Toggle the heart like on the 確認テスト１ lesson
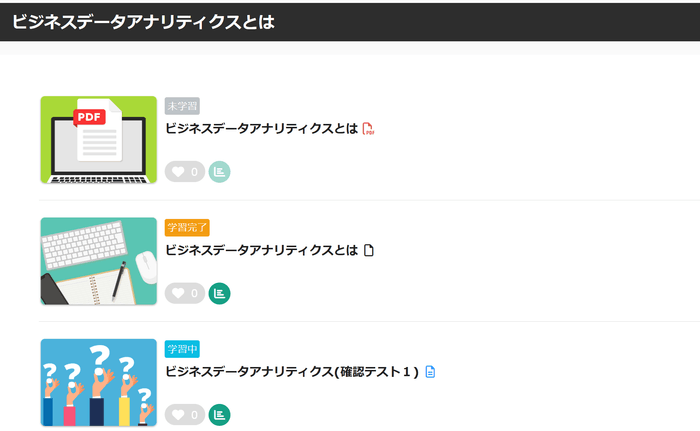700x431 pixels. tap(179, 414)
